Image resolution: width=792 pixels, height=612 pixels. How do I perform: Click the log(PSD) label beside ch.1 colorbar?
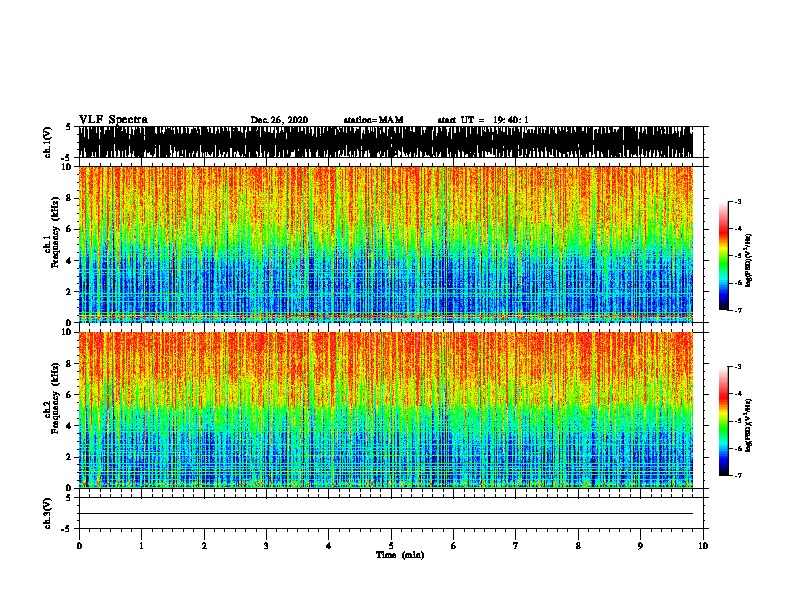tap(749, 260)
